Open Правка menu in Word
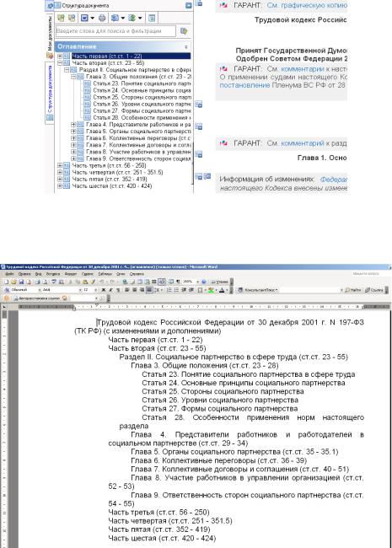 pos(24,274)
